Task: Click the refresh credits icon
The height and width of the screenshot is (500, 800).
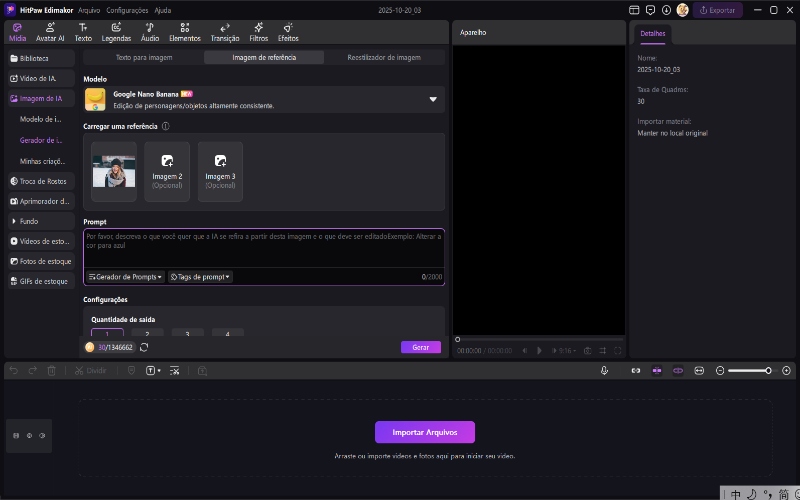Action: tap(144, 347)
